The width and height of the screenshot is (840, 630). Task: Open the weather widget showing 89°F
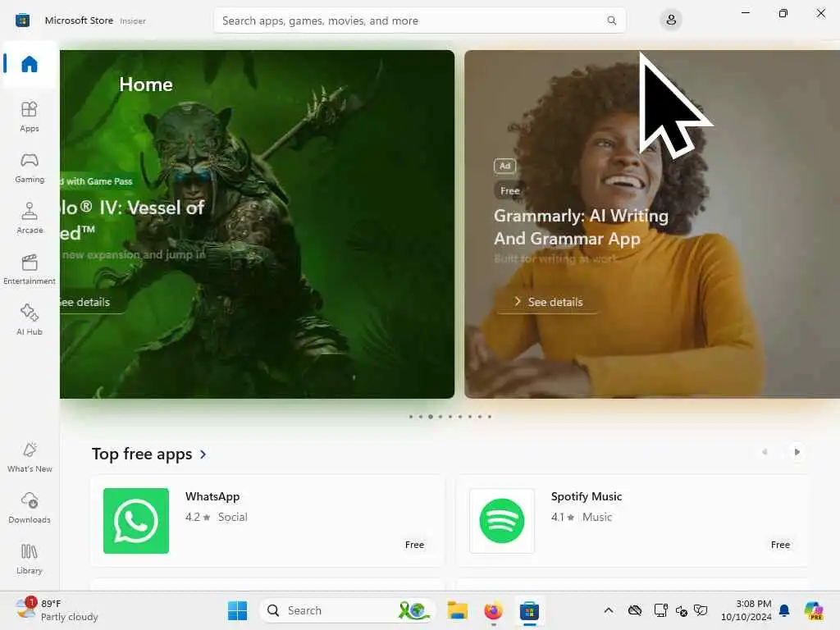tap(57, 610)
